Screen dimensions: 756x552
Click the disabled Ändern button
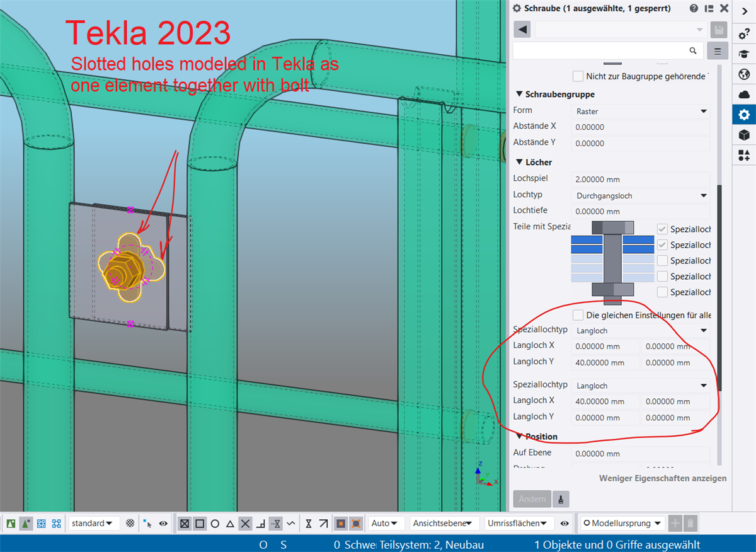point(532,499)
